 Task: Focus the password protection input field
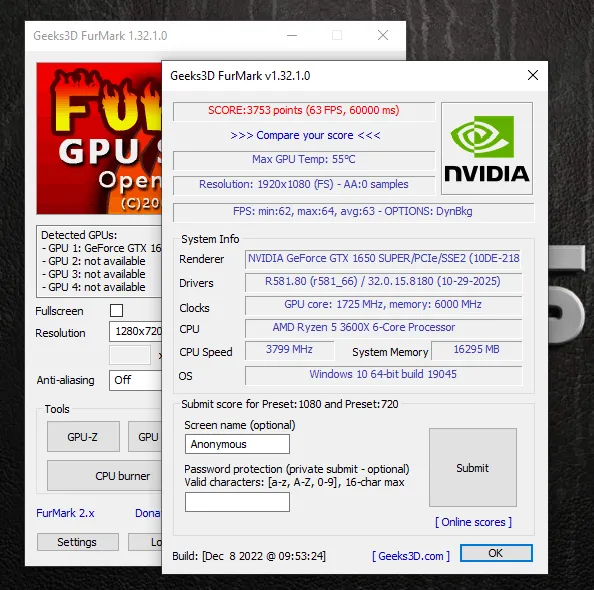click(237, 502)
